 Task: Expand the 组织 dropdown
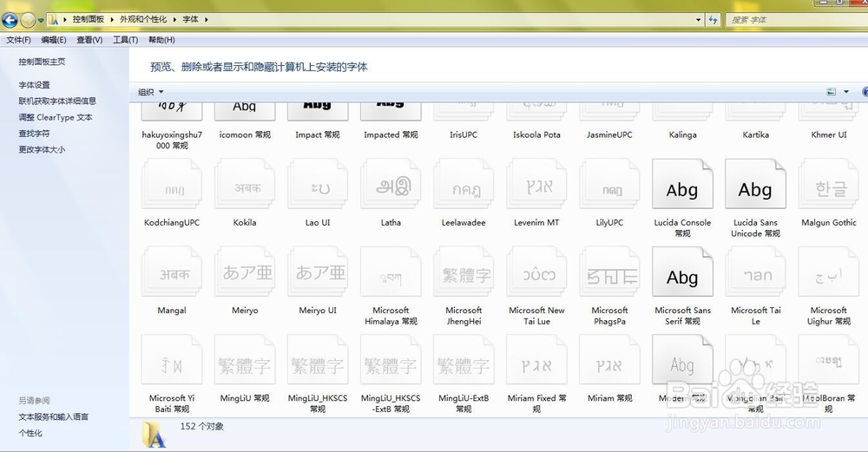click(x=150, y=92)
